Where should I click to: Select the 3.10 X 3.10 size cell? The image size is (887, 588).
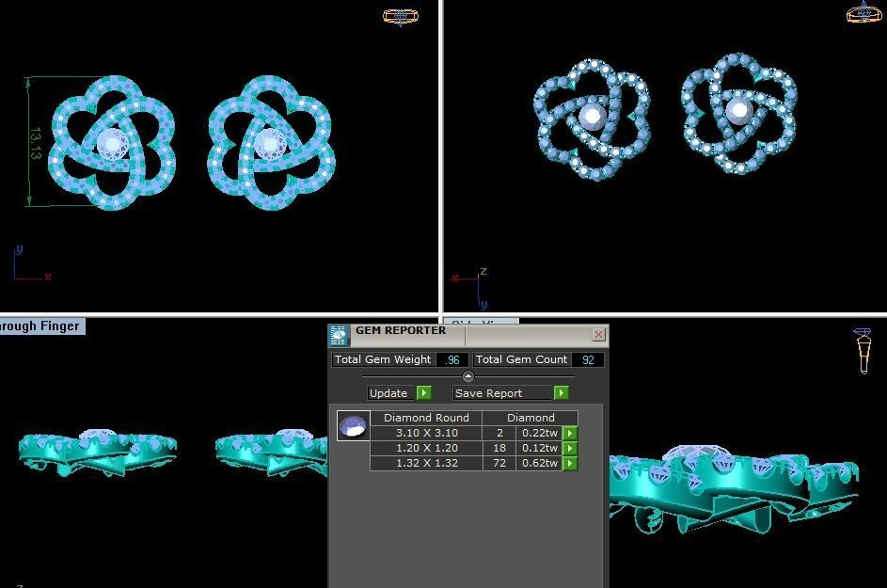coord(426,433)
